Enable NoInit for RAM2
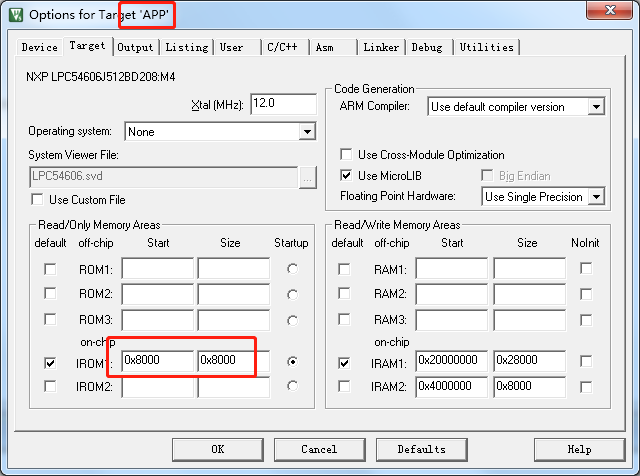This screenshot has height=476, width=640. (586, 294)
